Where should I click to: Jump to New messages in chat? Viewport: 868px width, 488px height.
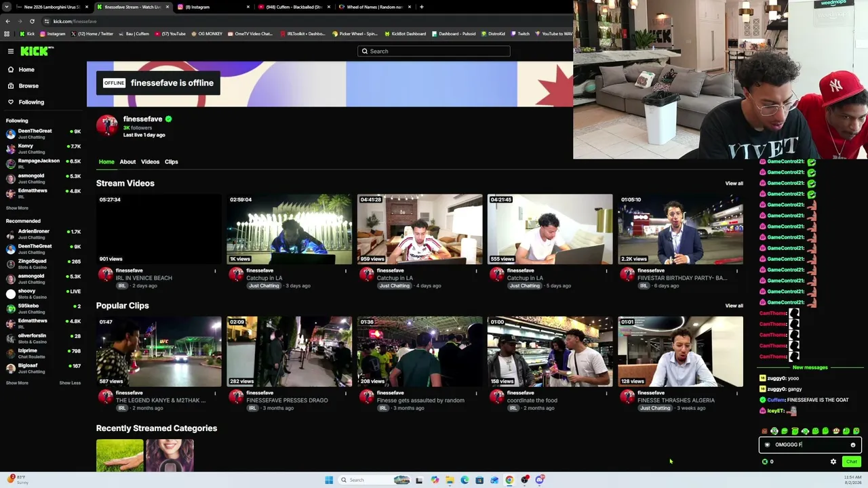(810, 367)
